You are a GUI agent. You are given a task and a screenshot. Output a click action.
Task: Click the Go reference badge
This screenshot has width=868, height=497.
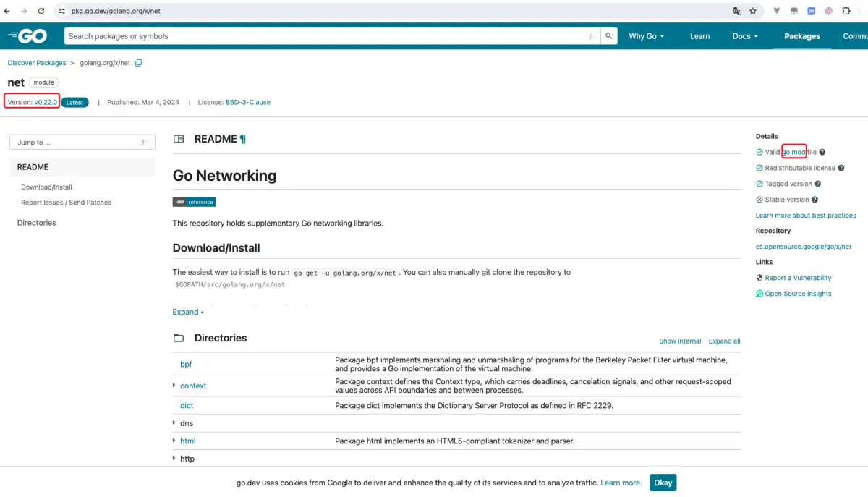[x=194, y=202]
